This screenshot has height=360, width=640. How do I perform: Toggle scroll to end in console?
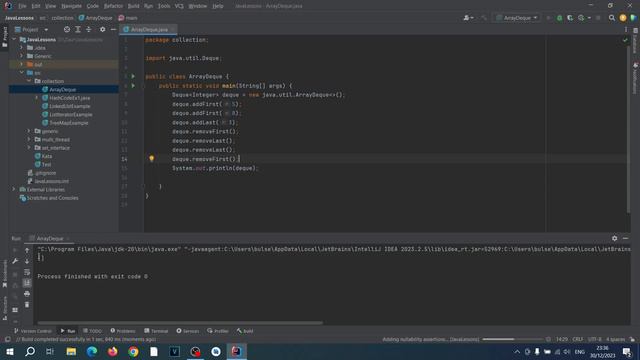tap(27, 282)
